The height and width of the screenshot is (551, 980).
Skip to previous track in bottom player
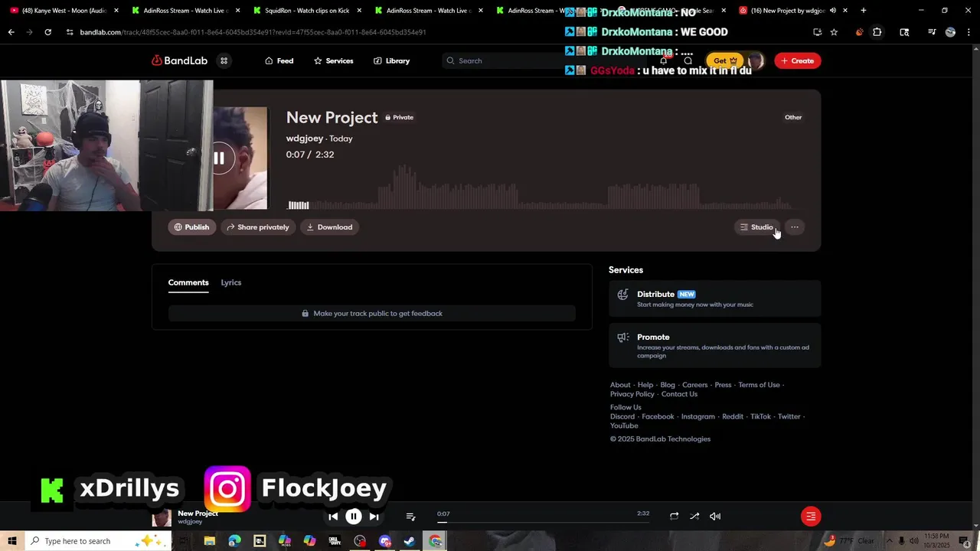click(x=333, y=517)
